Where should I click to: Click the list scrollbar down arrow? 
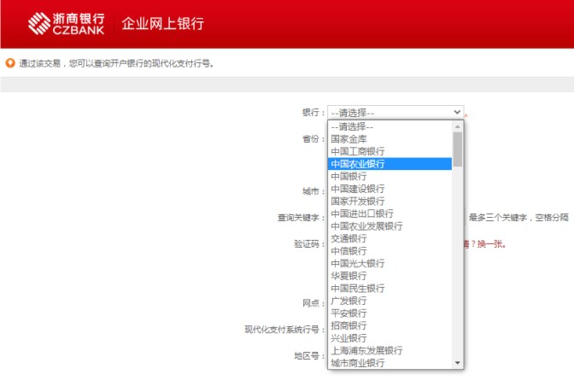tap(457, 363)
